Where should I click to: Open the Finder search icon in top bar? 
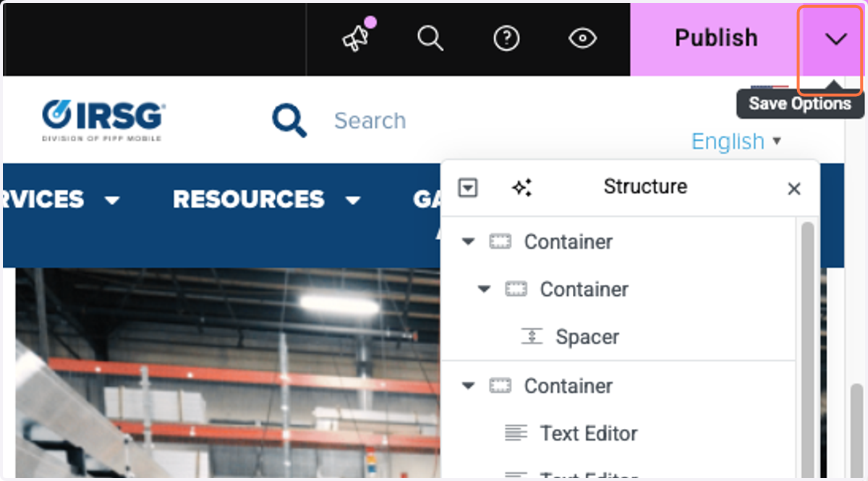(430, 38)
